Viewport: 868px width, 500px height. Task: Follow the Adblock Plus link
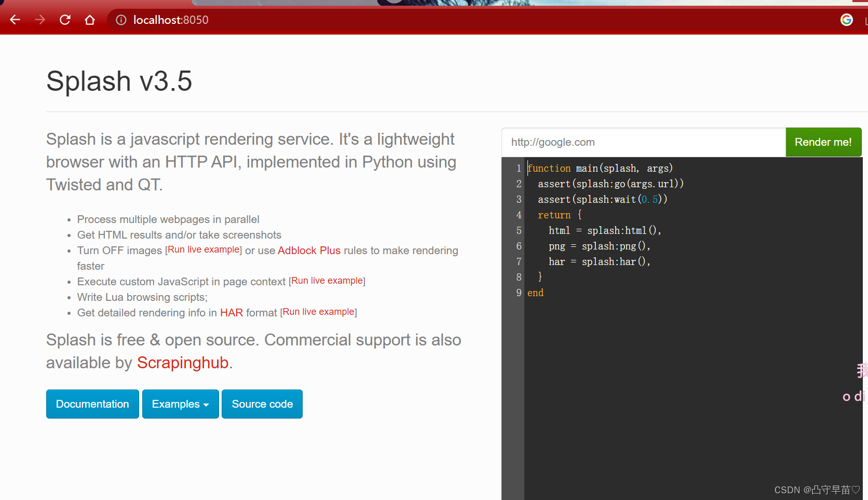(x=309, y=251)
